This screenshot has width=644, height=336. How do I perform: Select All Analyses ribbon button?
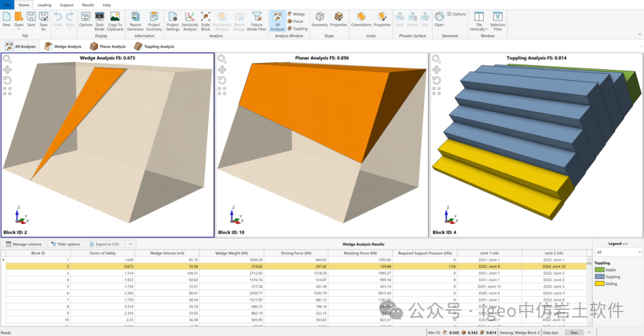point(278,21)
